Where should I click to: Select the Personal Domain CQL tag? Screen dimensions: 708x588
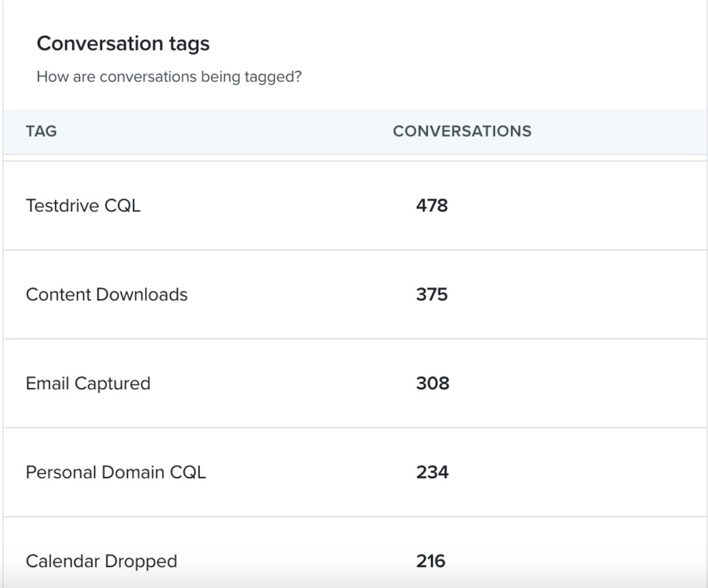(x=116, y=472)
